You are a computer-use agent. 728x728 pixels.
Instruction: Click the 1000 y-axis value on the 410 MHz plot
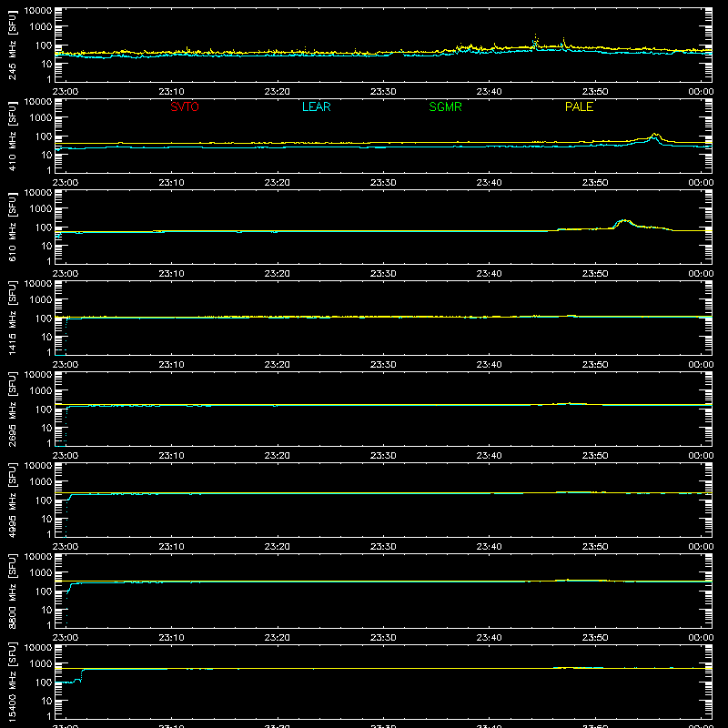coord(41,118)
